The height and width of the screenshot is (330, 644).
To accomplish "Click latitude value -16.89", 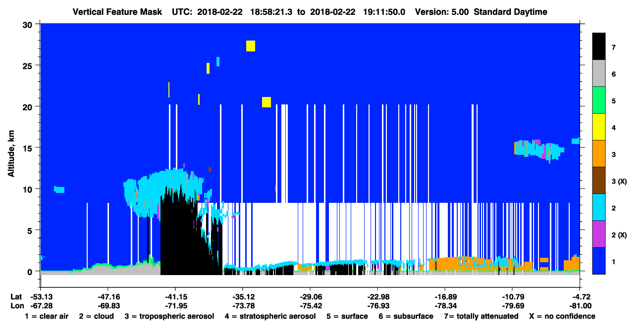I will pyautogui.click(x=445, y=297).
